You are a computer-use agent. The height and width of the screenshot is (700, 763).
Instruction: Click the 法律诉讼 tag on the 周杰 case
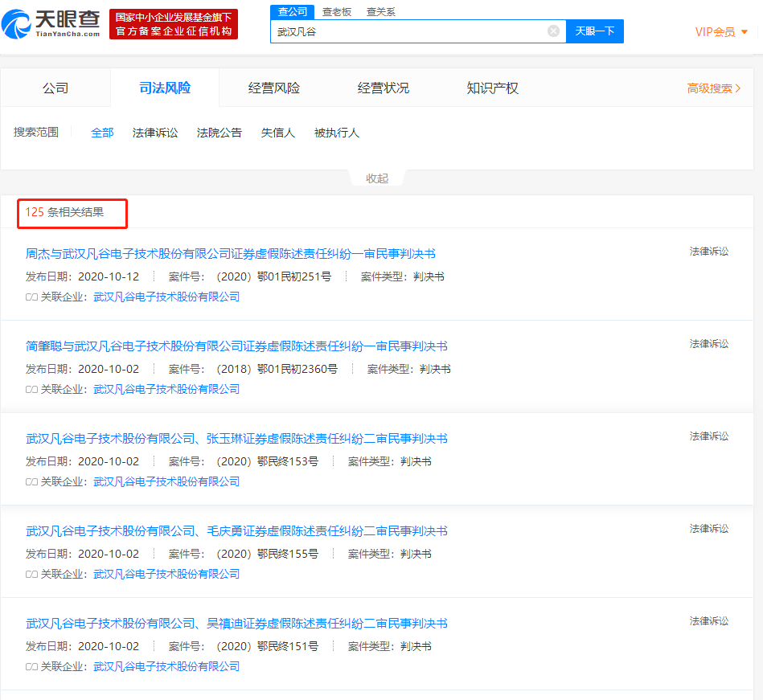709,252
